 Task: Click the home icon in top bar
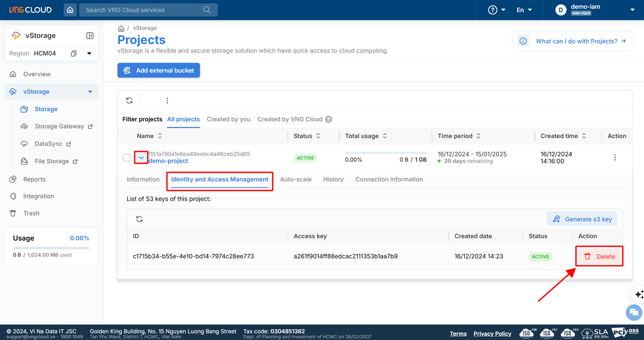(70, 10)
